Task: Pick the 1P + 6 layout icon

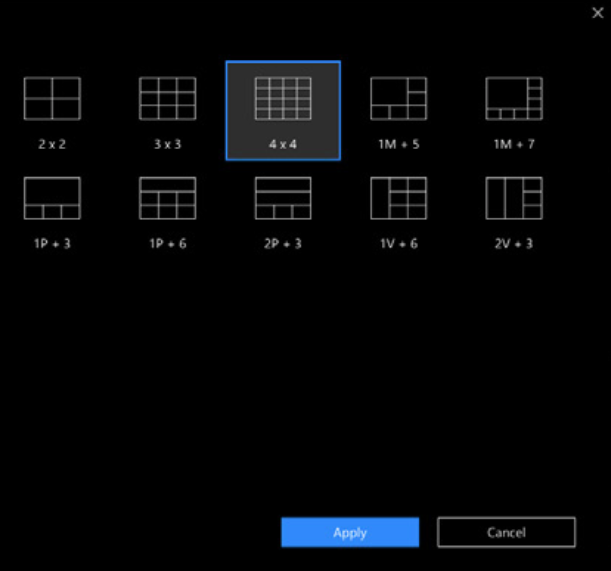Action: click(167, 198)
